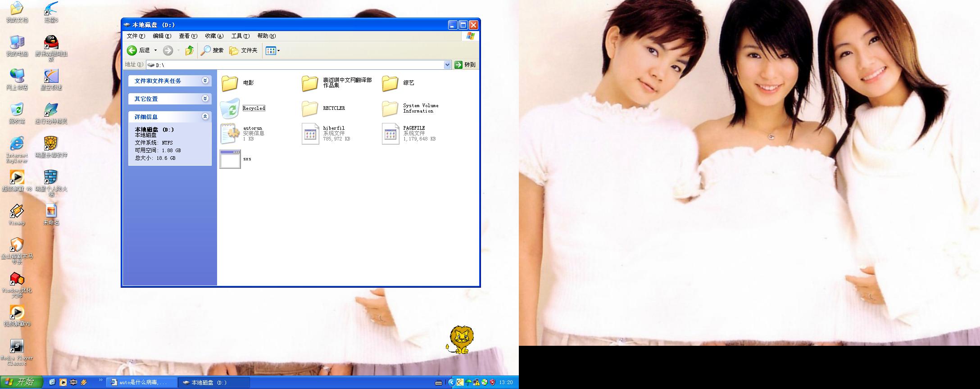980x389 pixels.
Task: Select the 星空极速 desktop icon
Action: (51, 79)
